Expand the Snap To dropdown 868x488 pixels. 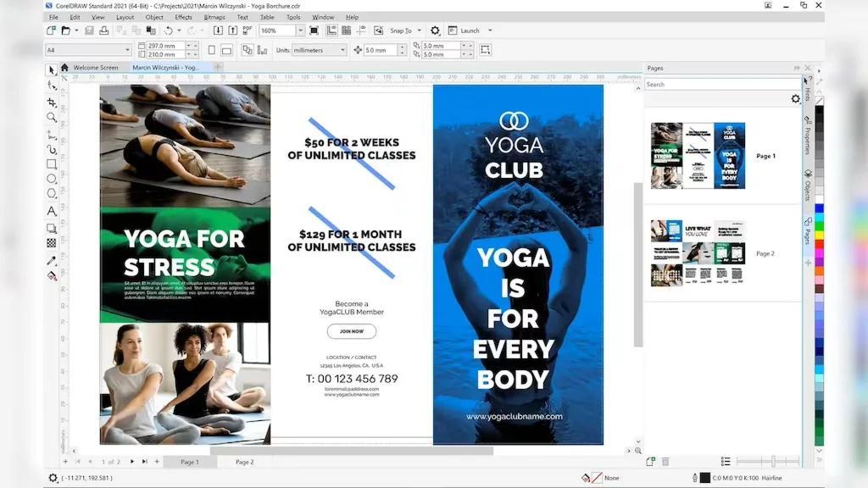tap(419, 30)
